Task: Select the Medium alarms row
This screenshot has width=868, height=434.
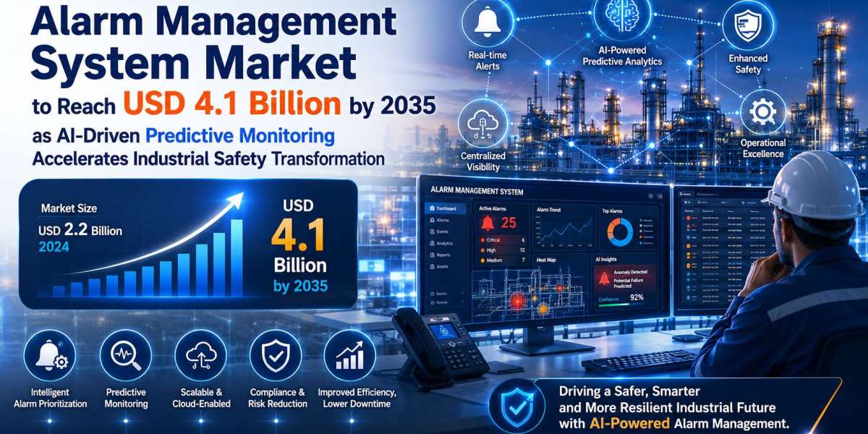Action: click(501, 260)
